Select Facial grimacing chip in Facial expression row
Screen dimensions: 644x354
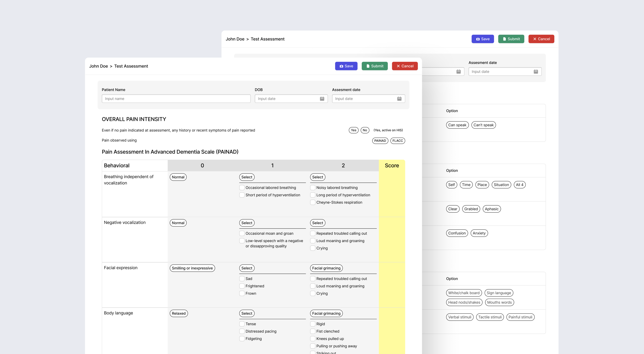(326, 268)
